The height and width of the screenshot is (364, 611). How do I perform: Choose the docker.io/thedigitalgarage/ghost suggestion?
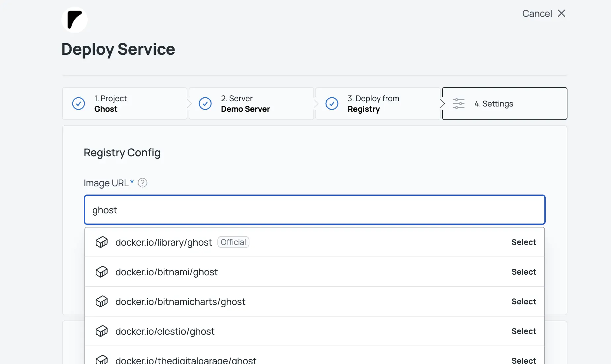[x=524, y=360]
